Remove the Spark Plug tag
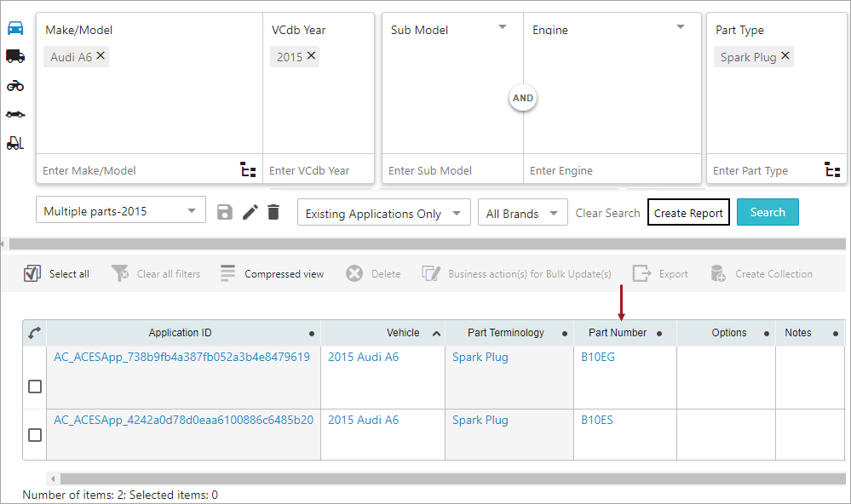 785,55
